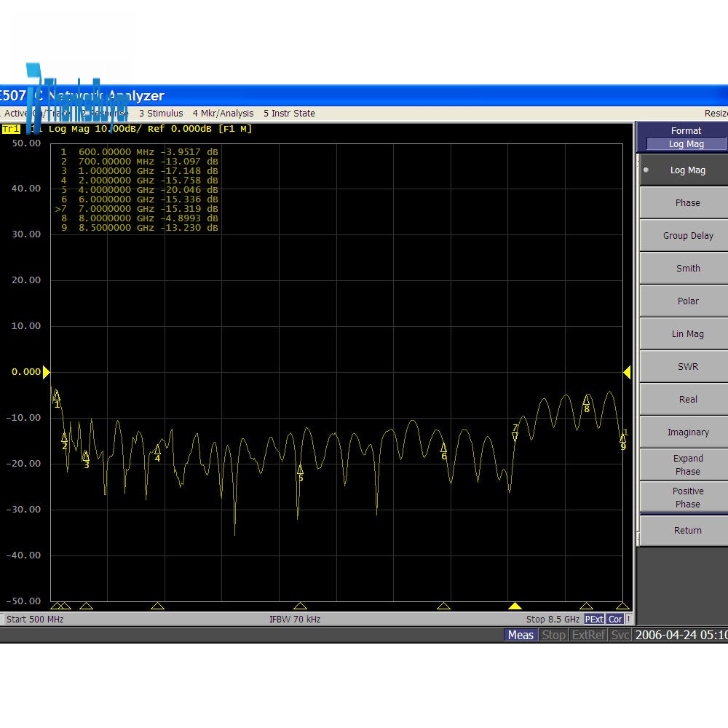This screenshot has width=728, height=728.
Task: Click the Cor correction status indicator
Action: click(615, 619)
